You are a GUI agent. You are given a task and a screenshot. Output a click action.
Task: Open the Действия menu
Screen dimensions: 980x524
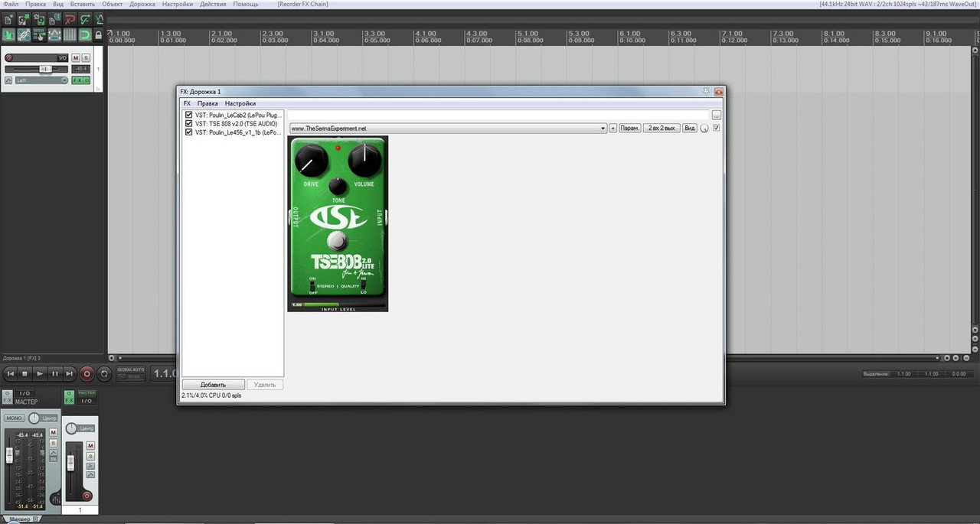pos(213,5)
